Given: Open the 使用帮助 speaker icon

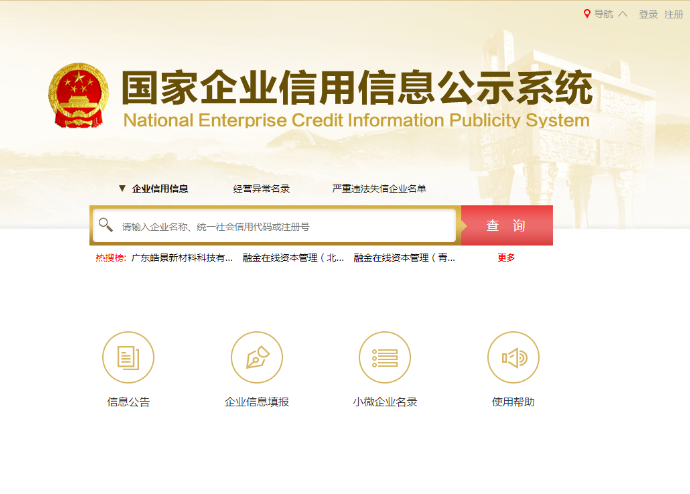Looking at the screenshot, I should tap(513, 357).
